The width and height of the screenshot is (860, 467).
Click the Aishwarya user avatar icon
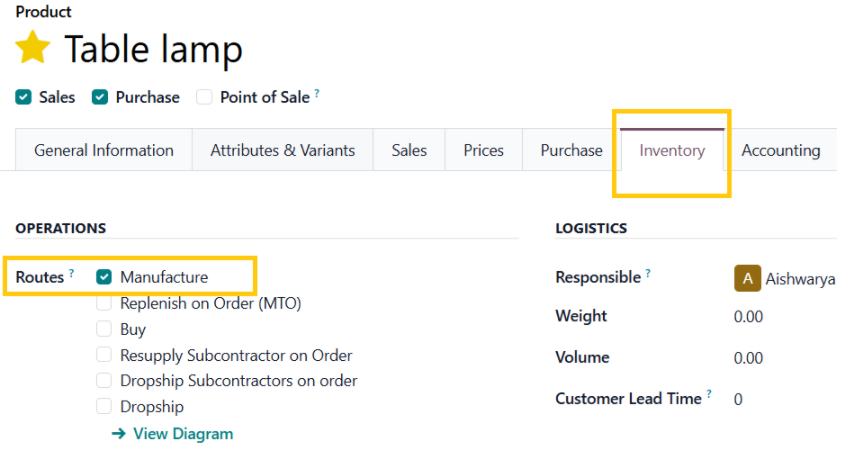coord(747,279)
